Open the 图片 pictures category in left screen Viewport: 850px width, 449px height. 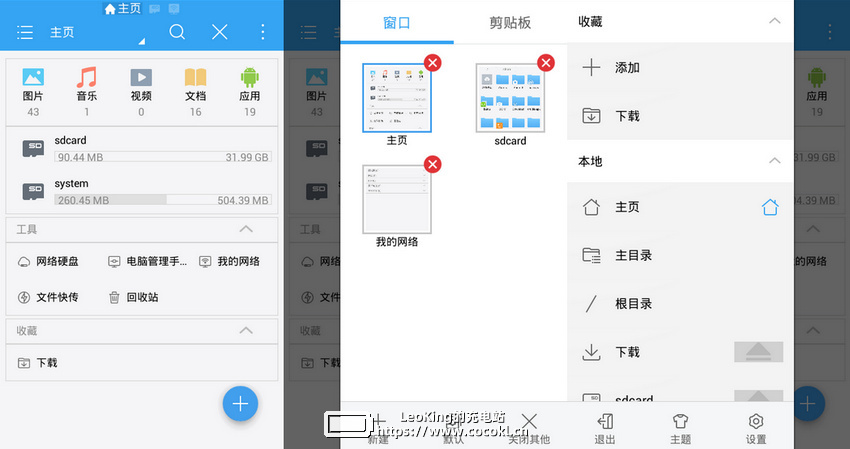(x=33, y=92)
